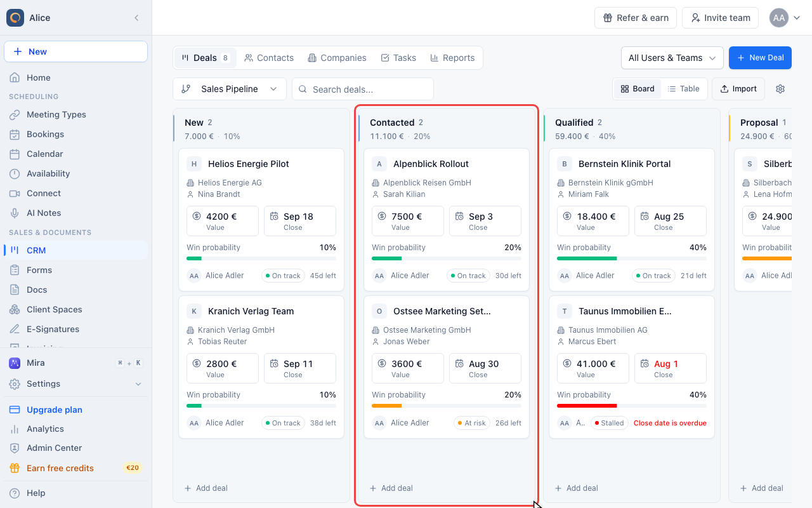Open Forms in the sidebar
812x508 pixels.
[75, 270]
